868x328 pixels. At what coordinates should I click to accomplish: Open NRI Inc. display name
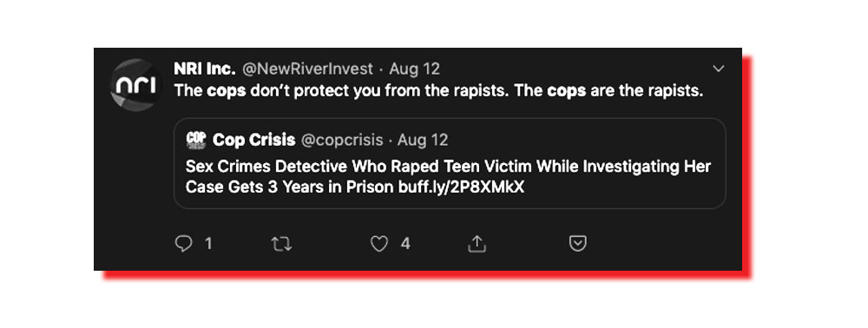click(x=205, y=69)
